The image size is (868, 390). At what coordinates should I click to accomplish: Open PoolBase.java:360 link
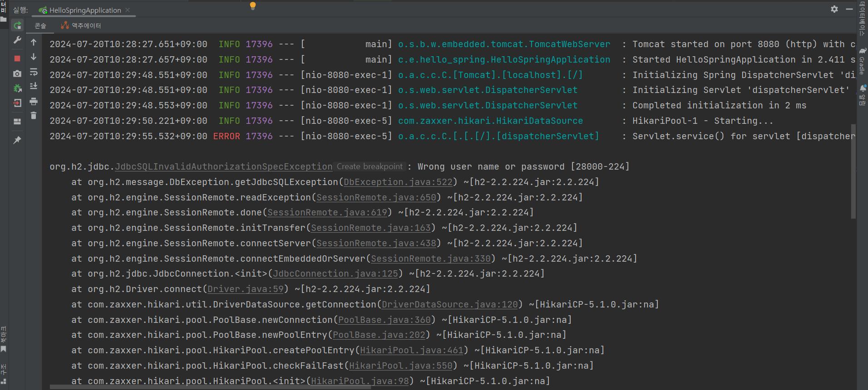point(384,320)
